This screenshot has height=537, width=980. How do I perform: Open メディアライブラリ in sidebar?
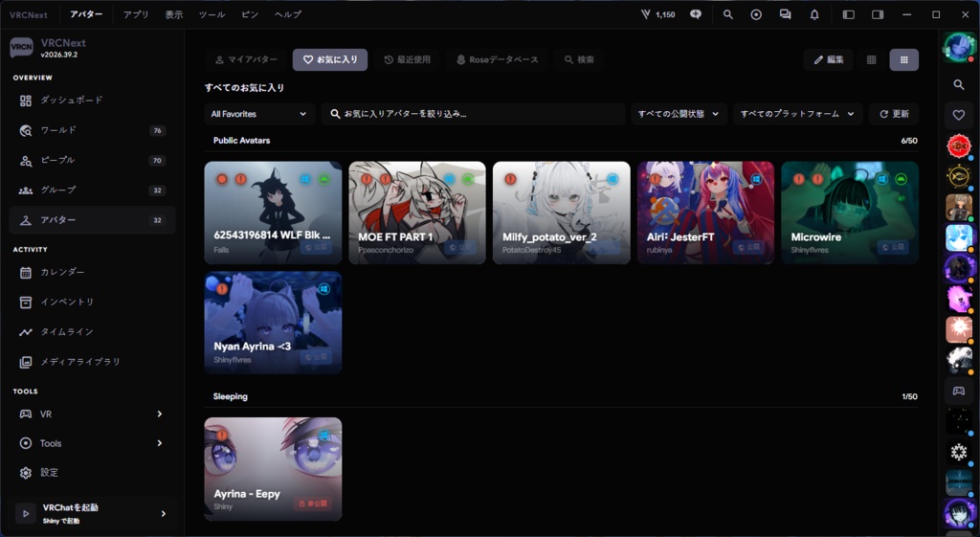(93, 361)
